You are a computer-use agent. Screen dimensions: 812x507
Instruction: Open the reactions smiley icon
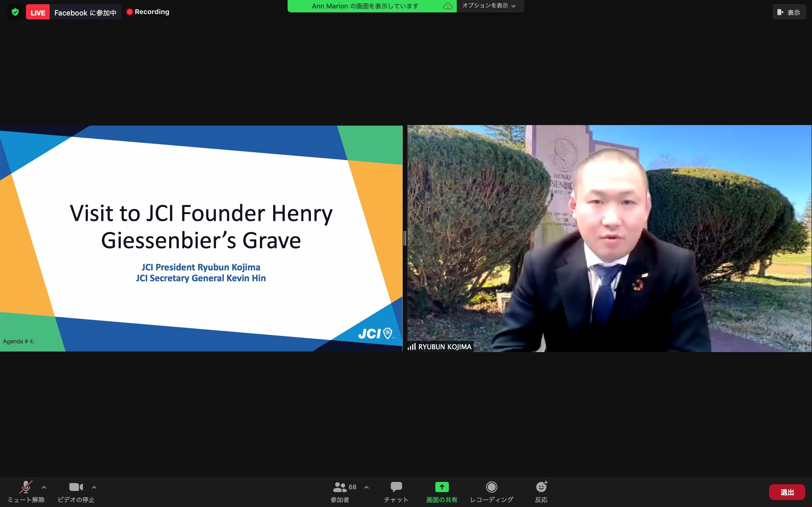[x=541, y=487]
